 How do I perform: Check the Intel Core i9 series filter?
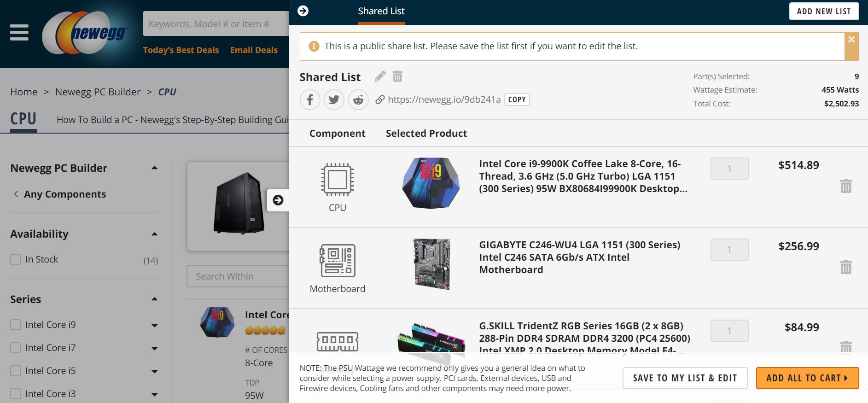click(16, 325)
